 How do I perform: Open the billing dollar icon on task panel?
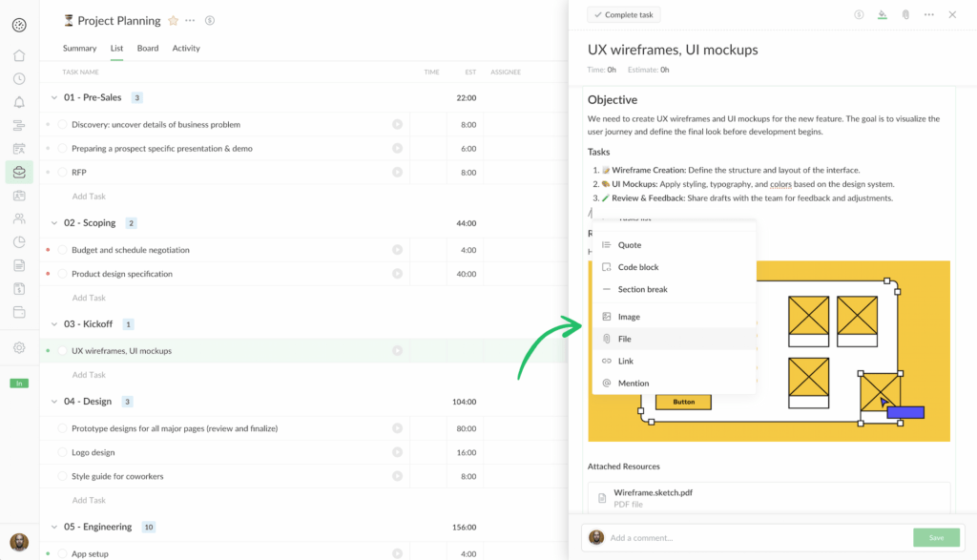(x=862, y=14)
